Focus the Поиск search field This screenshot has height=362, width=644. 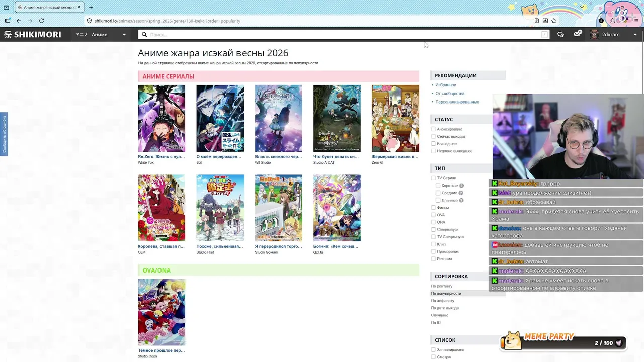[x=344, y=34]
